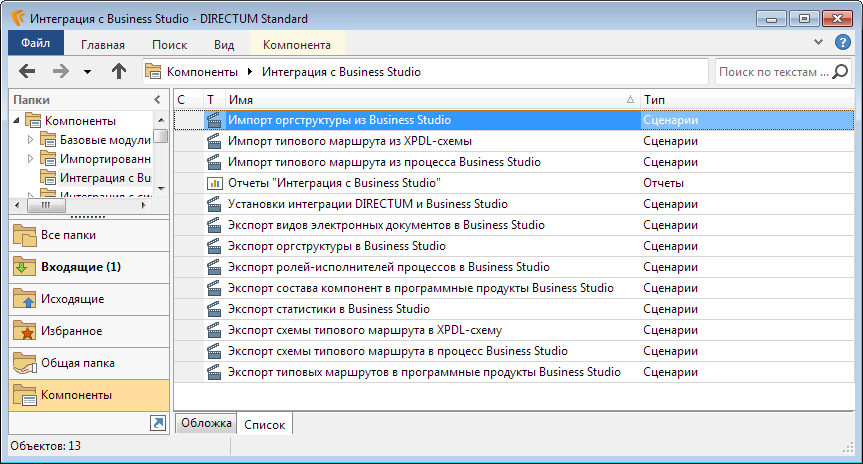The height and width of the screenshot is (464, 863).
Task: Click the Избранное star folder icon
Action: 25,331
